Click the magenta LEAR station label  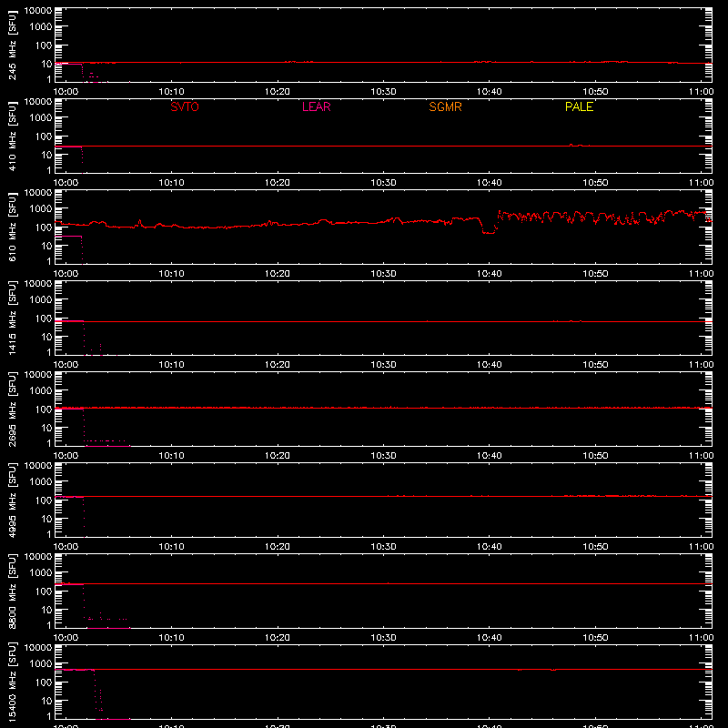pyautogui.click(x=316, y=106)
